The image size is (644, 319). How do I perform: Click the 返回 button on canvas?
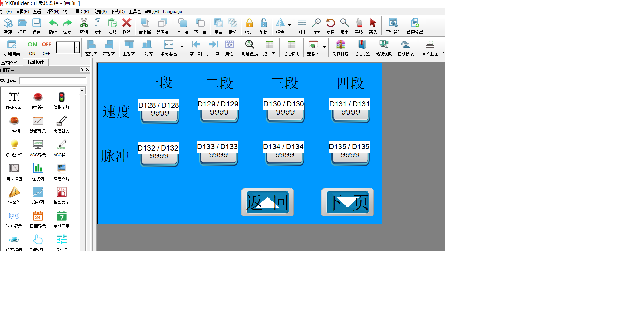coord(267,202)
